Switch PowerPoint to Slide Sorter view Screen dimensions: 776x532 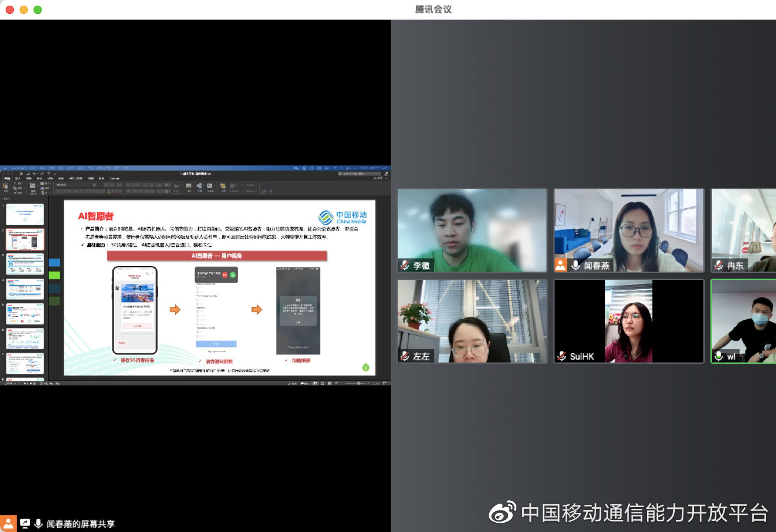(323, 383)
